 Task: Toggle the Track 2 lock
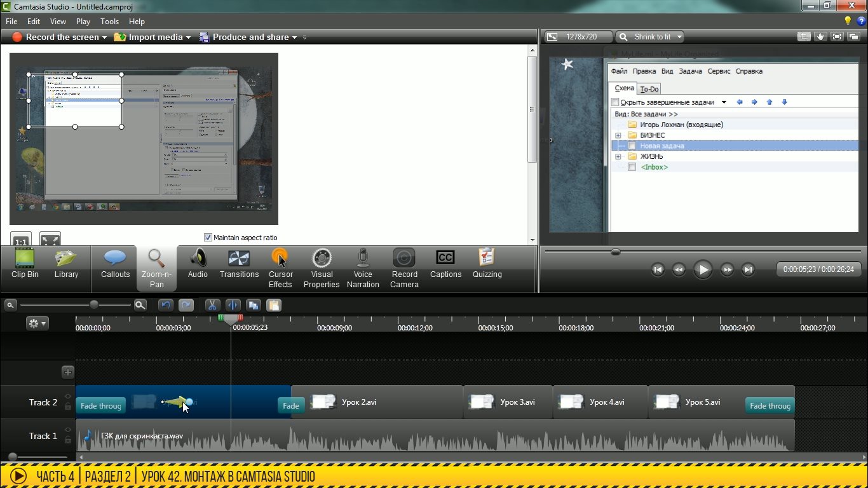pyautogui.click(x=68, y=407)
